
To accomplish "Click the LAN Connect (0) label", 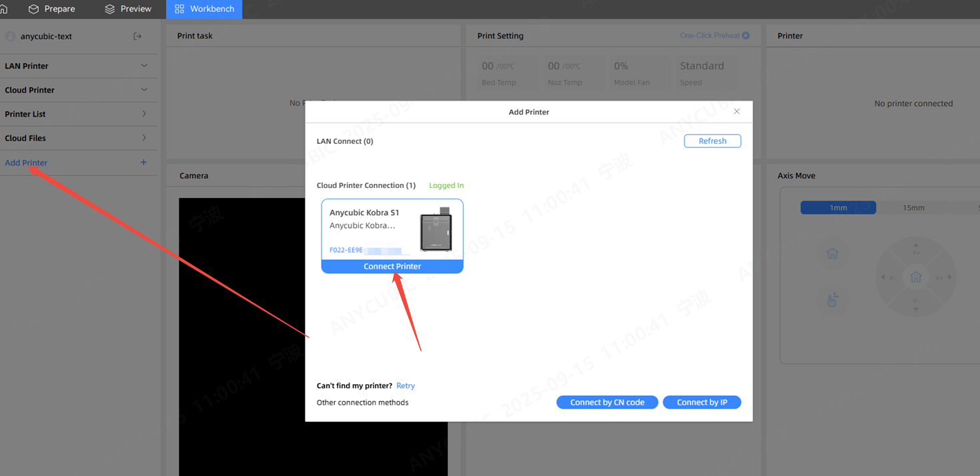I will tap(345, 141).
